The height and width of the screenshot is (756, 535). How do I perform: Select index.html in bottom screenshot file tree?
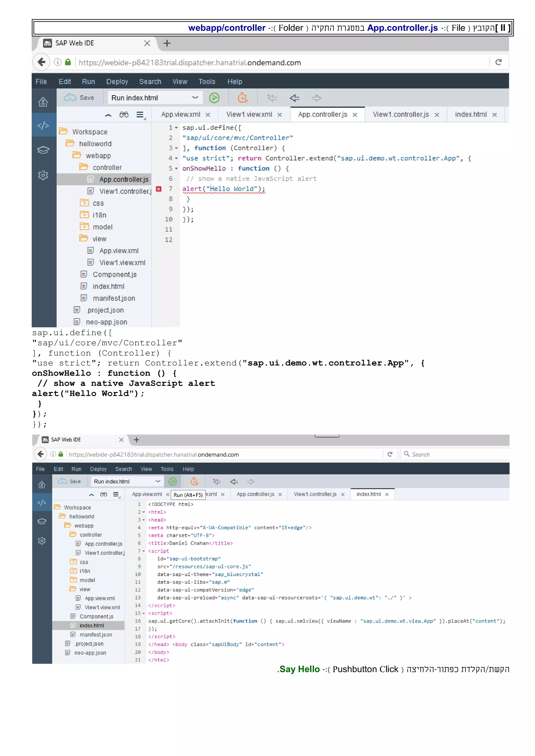(92, 626)
